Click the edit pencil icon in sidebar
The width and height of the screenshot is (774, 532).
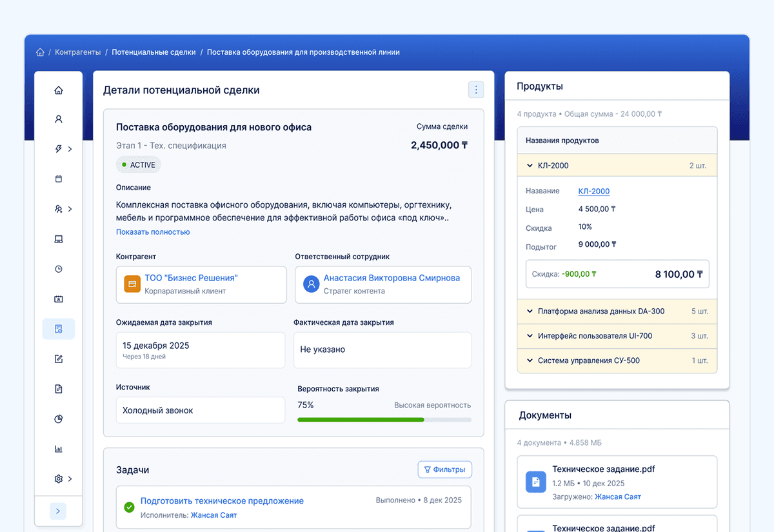click(x=59, y=359)
